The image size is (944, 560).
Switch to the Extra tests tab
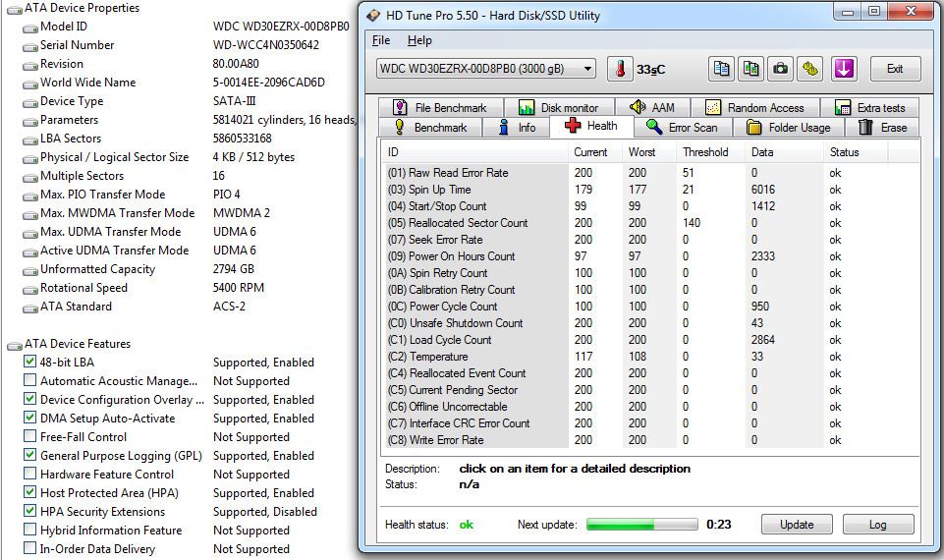(870, 108)
